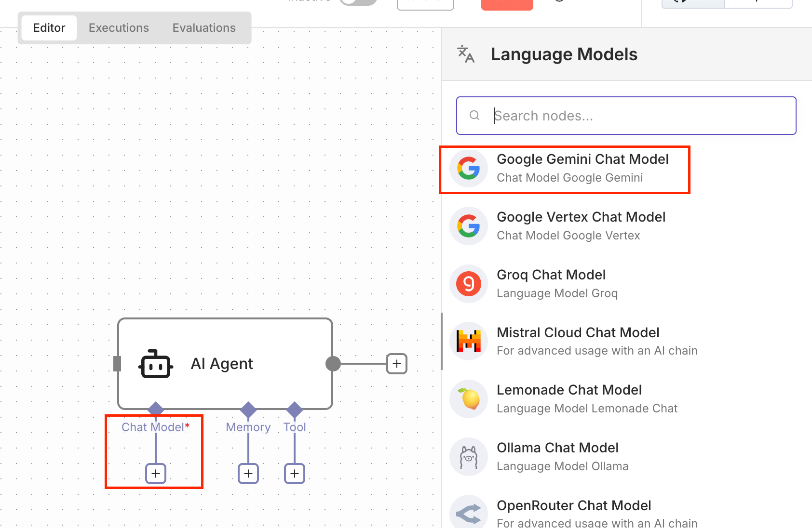The height and width of the screenshot is (528, 812).
Task: Add the Mistral Cloud Chat Model
Action: click(x=578, y=341)
